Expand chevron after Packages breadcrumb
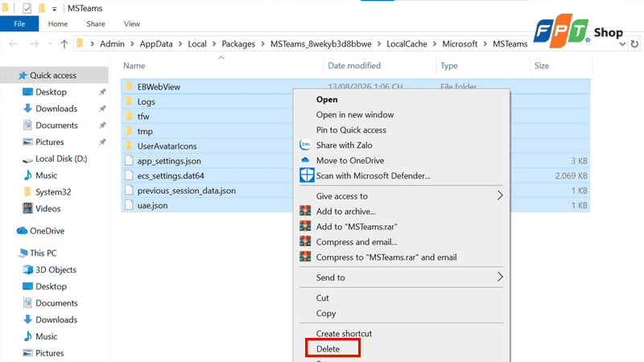 pos(263,44)
